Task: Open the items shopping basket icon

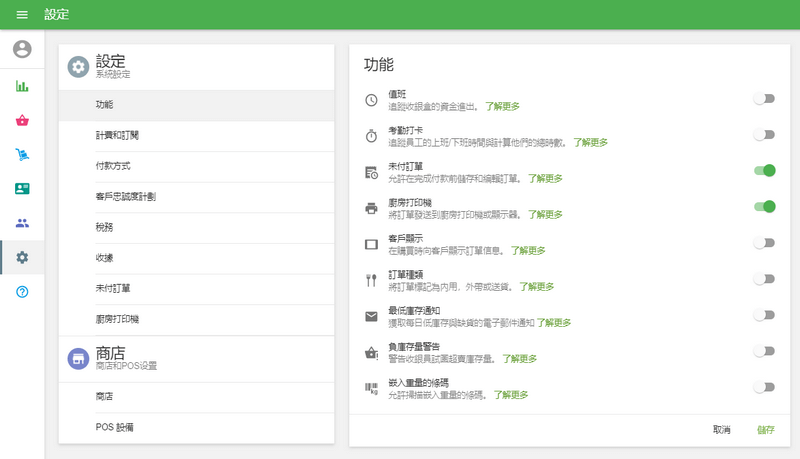Action: coord(22,121)
